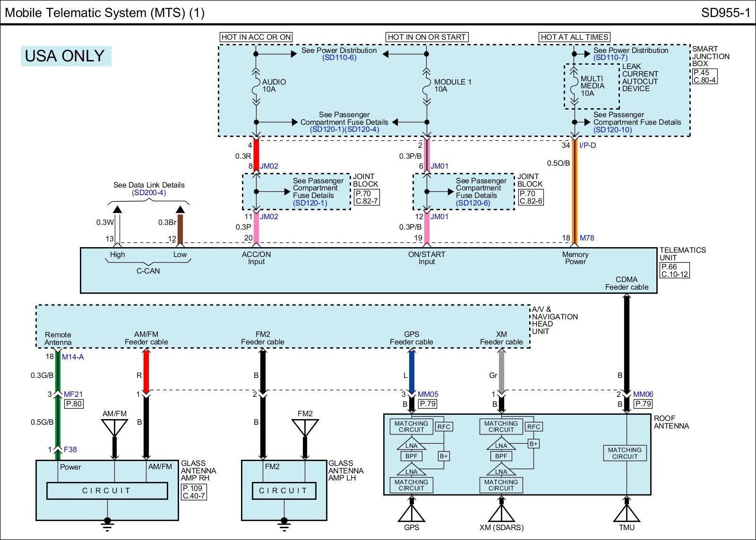This screenshot has width=756, height=540.
Task: Open the SD110-7 power distribution reference
Action: coord(610,58)
